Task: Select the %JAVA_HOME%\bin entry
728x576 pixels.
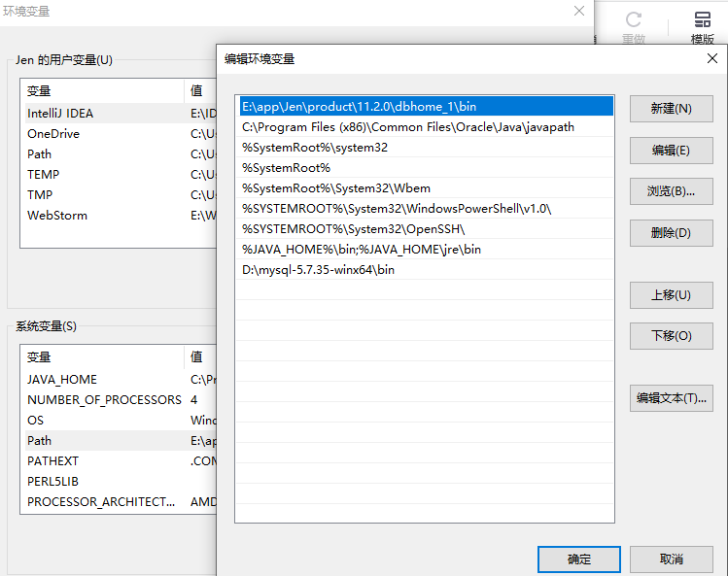Action: (x=427, y=250)
